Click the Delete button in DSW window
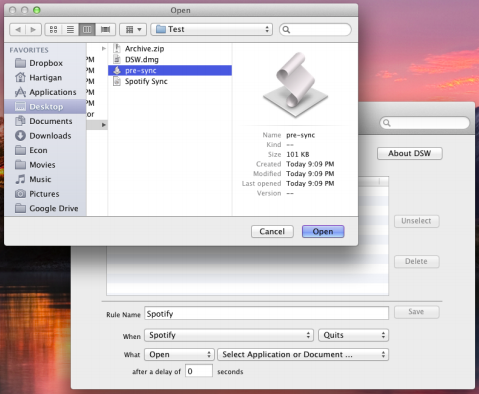This screenshot has width=479, height=394. pos(416,261)
